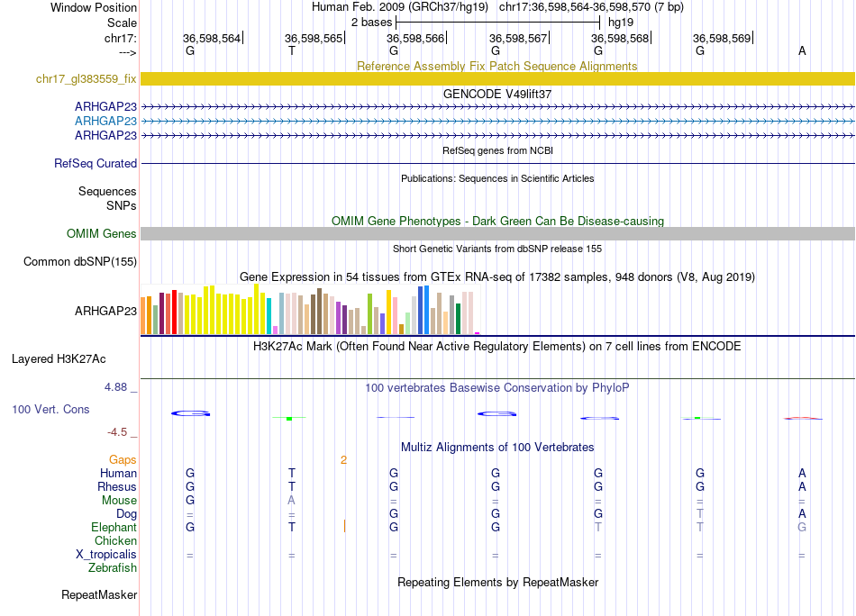Screen dimensions: 856x616
Task: Click coordinate label 36,598,566
Action: (x=415, y=38)
